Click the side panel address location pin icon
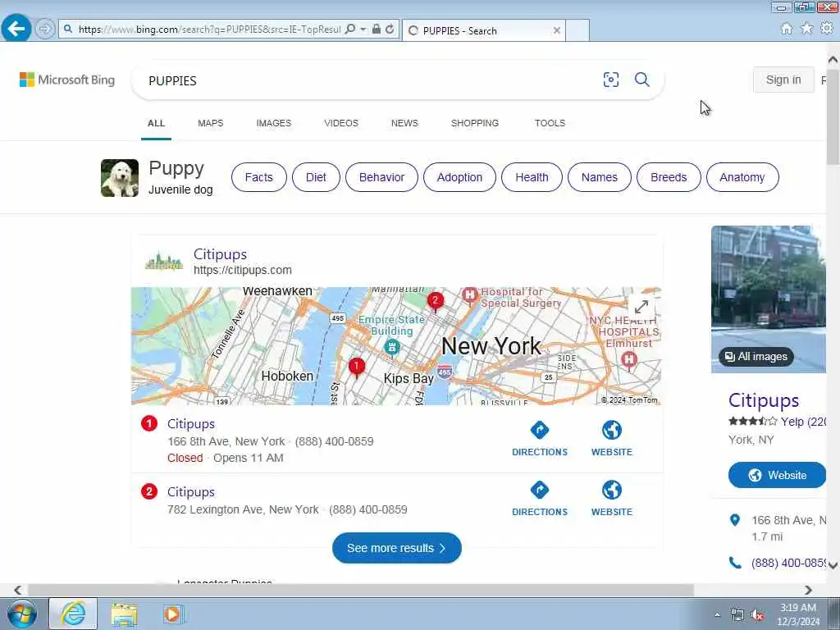The width and height of the screenshot is (840, 630). [735, 520]
